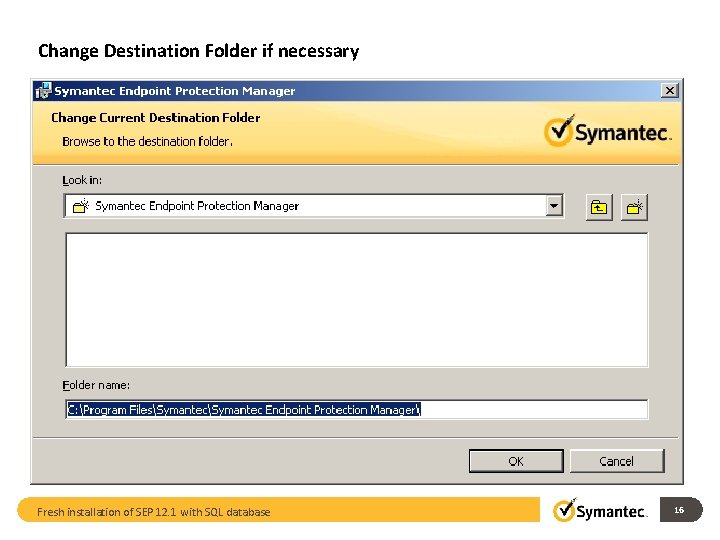Click the Create New Folder icon
720x540 pixels.
click(634, 208)
